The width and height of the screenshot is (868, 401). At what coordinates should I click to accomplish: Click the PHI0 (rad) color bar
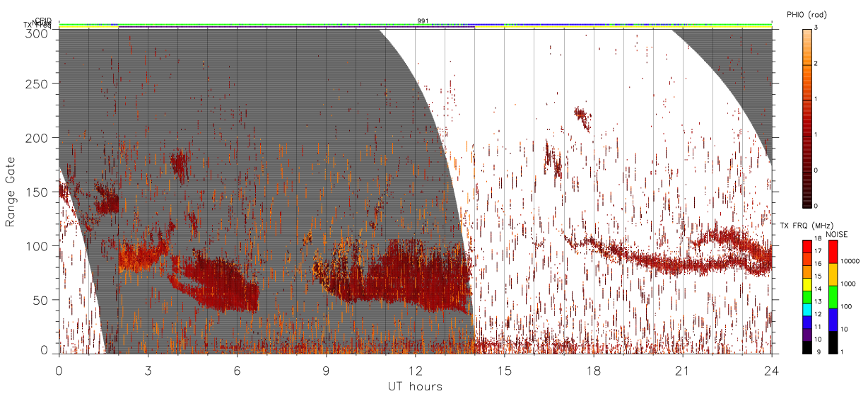pos(807,117)
